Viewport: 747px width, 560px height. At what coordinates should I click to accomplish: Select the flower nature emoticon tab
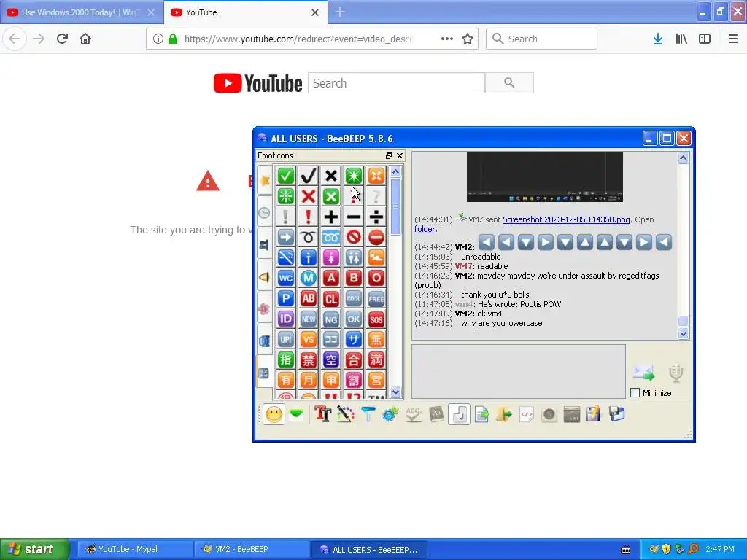pos(264,309)
